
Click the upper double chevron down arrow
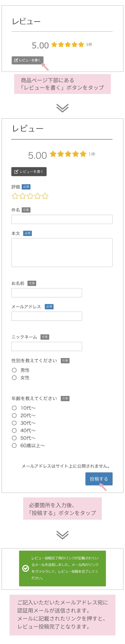(x=62, y=108)
